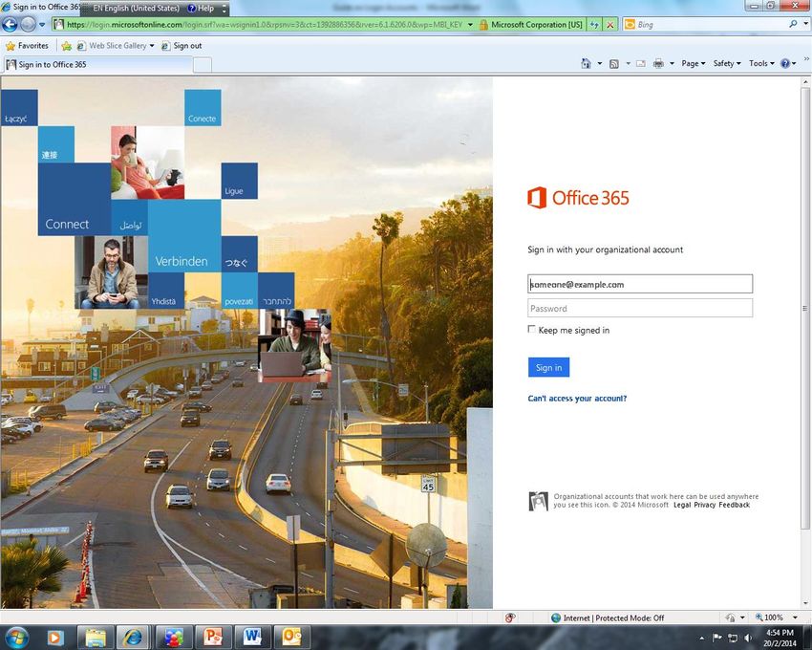Expand the Home button dropdown arrow

coord(600,63)
